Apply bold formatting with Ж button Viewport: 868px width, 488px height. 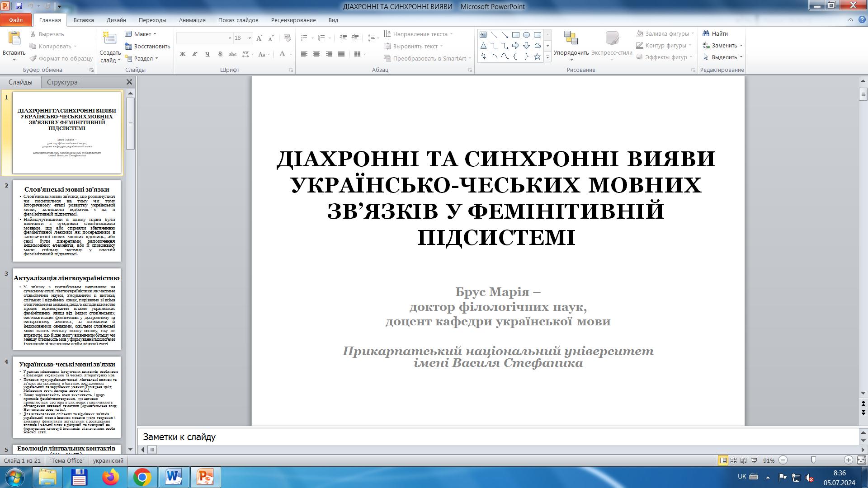(x=183, y=54)
